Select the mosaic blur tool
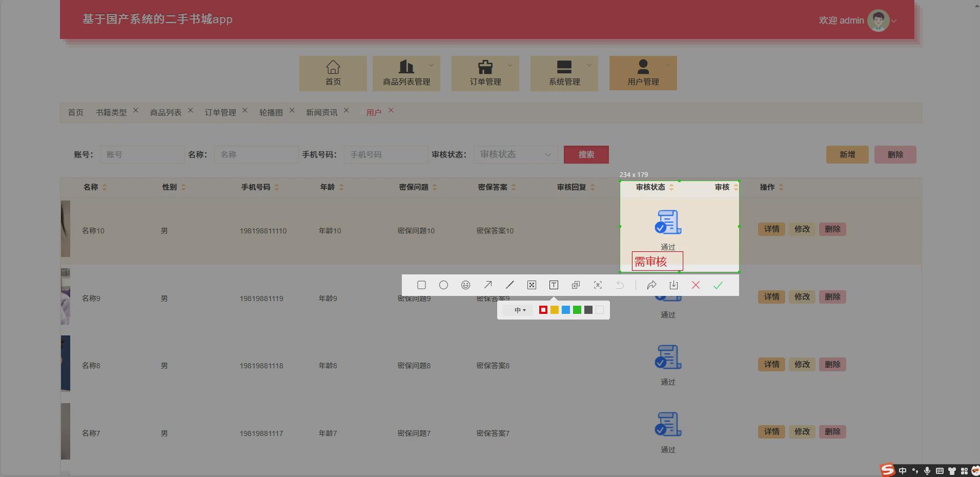980x477 pixels. click(532, 285)
